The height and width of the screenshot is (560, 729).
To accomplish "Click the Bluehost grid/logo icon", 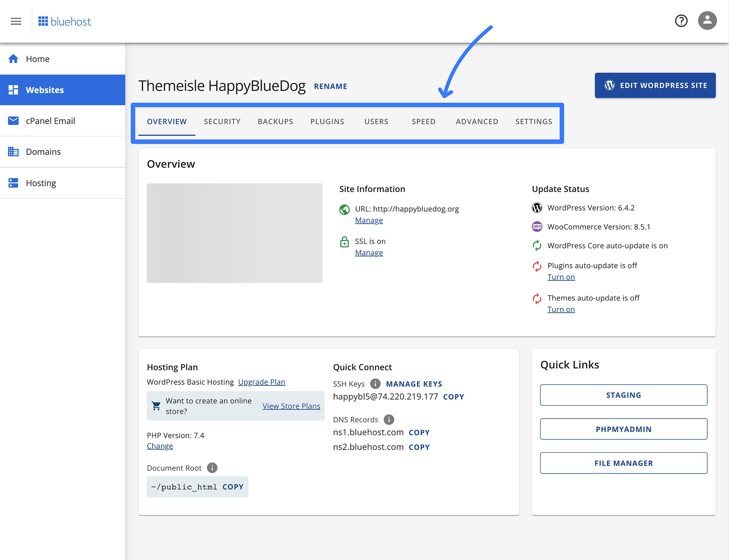I will click(44, 21).
